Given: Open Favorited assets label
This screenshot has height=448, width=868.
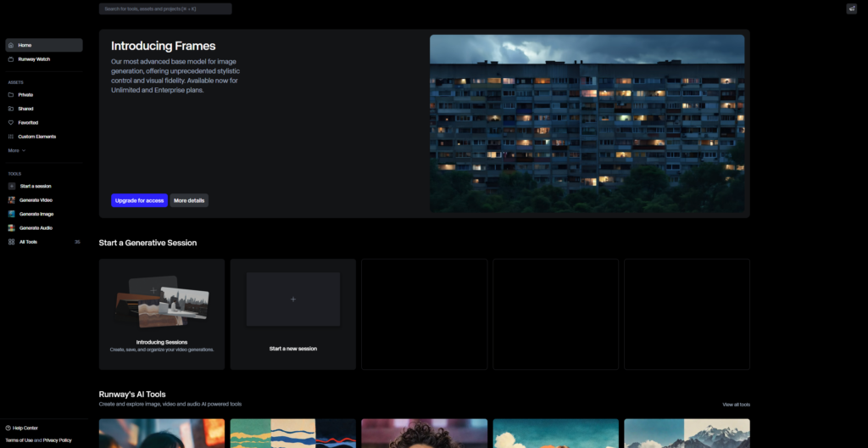Looking at the screenshot, I should pyautogui.click(x=28, y=122).
